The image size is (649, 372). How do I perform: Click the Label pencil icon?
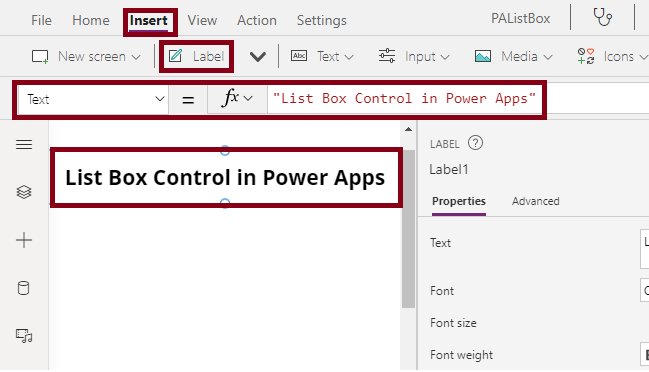coord(175,56)
